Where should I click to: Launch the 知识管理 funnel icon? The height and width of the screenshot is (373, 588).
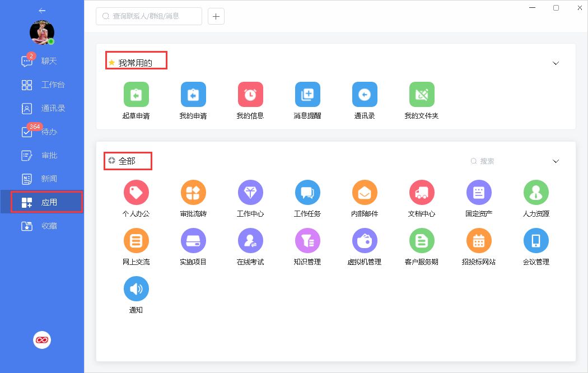[x=307, y=241]
